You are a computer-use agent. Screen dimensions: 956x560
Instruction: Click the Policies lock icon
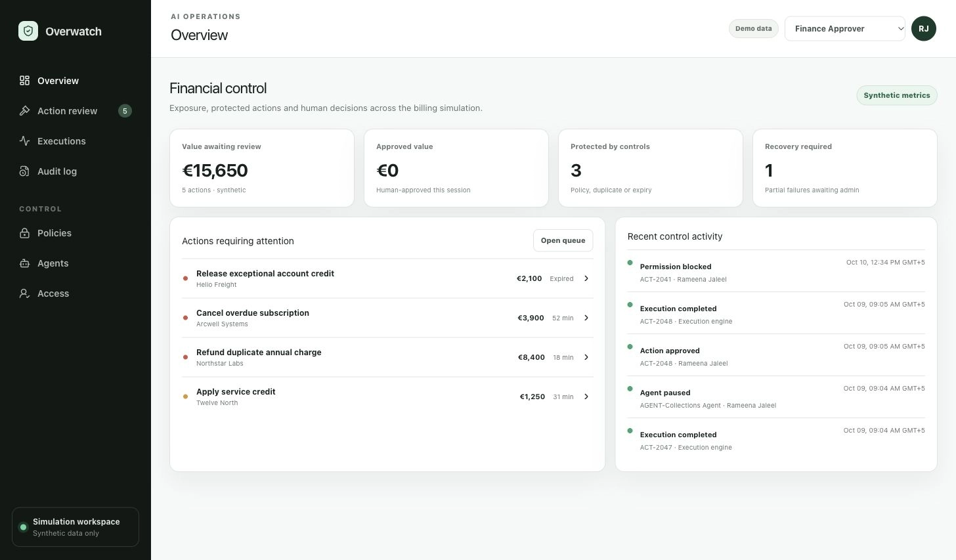(24, 233)
